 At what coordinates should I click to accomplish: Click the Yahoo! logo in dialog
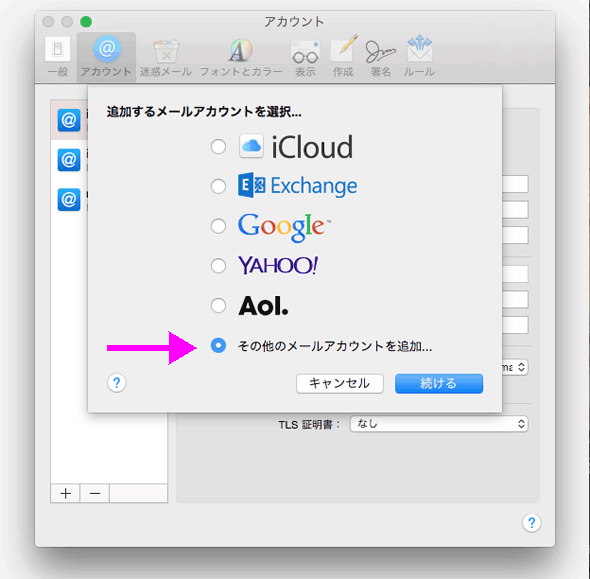278,266
